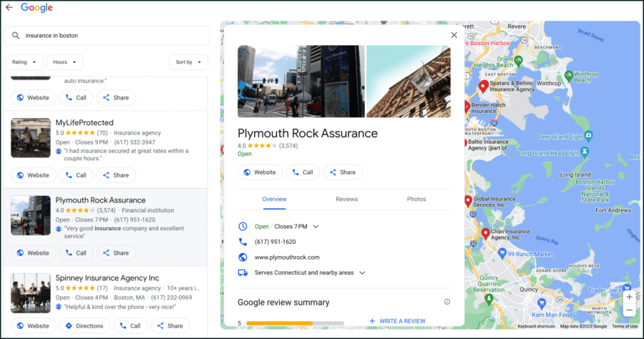Visit Plymouth Rock Website from list
Image resolution: width=644 pixels, height=339 pixels.
point(33,252)
